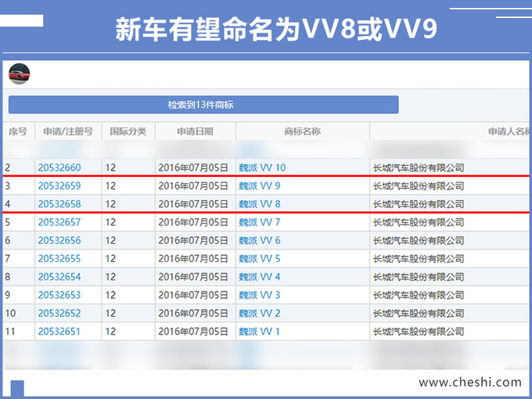Open the 魏派 VV 1 trademark link
This screenshot has width=532, height=399.
point(259,332)
